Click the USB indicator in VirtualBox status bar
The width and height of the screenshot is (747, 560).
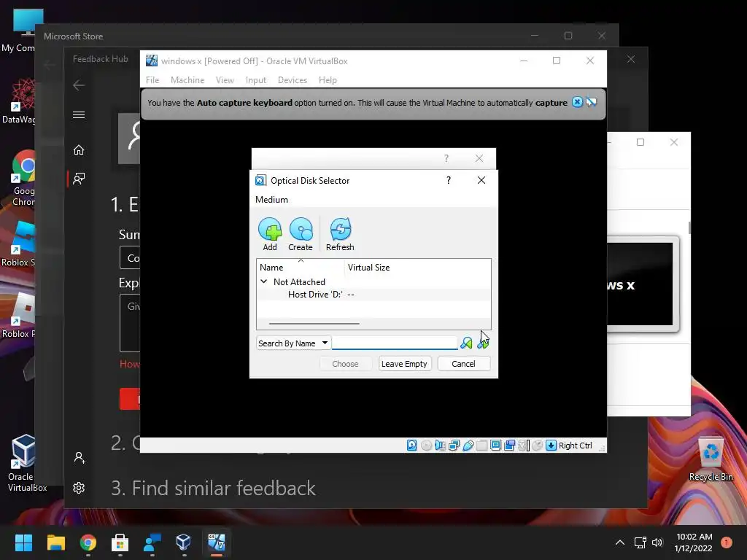coord(468,446)
